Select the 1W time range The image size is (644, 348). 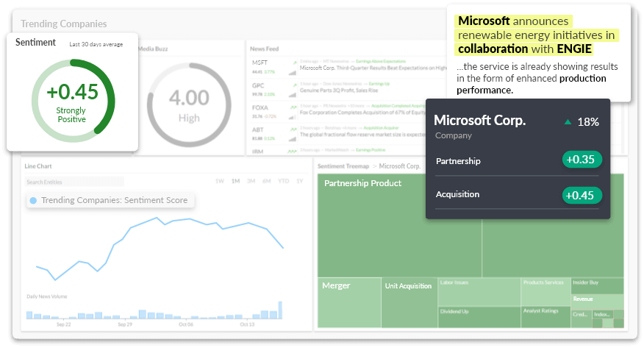[x=219, y=181]
